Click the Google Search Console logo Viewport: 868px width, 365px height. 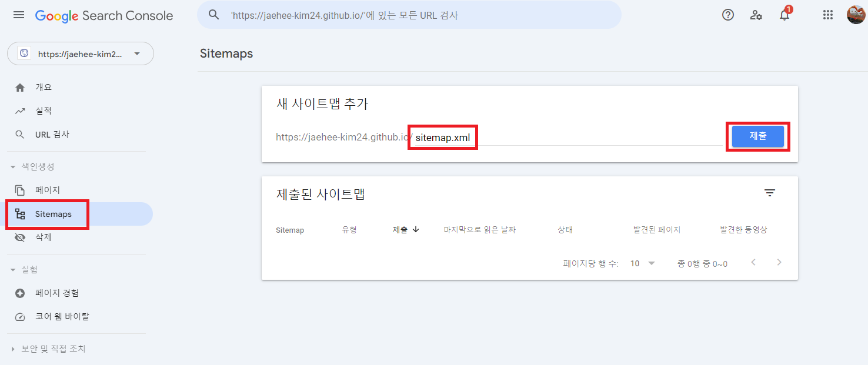104,16
